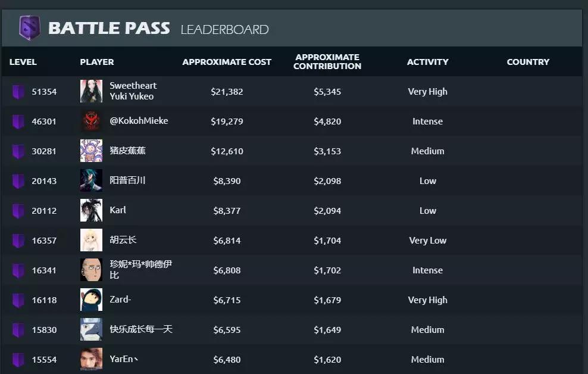The image size is (588, 374).
Task: Click YarEn's profile avatar
Action: [x=91, y=359]
